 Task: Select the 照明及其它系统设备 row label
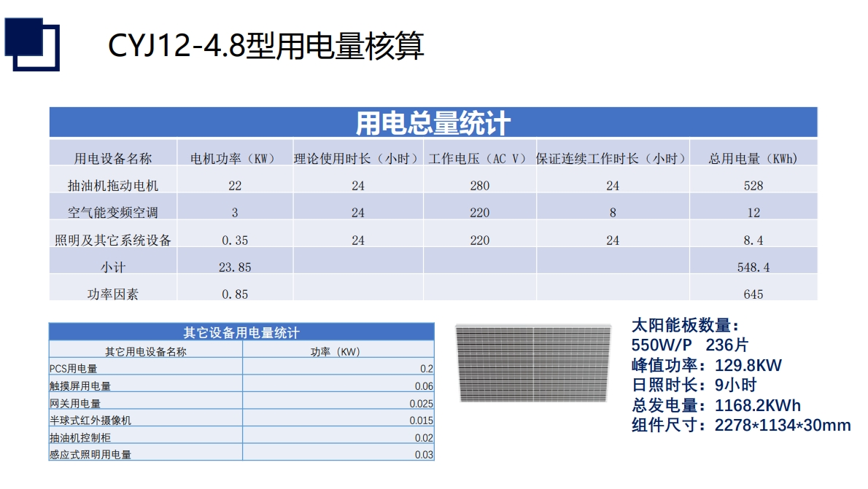click(x=113, y=240)
